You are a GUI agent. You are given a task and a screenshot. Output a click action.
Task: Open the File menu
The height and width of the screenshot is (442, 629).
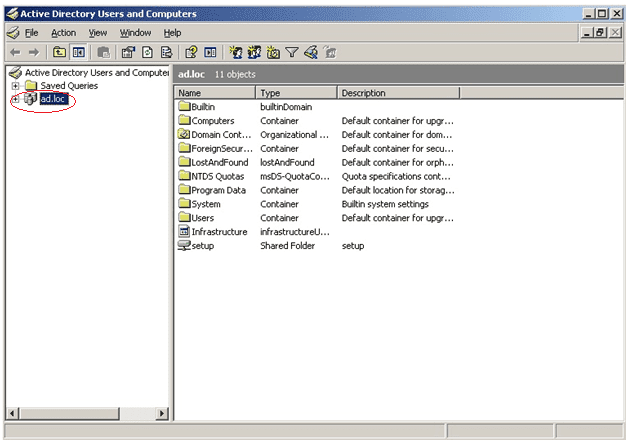pos(31,33)
